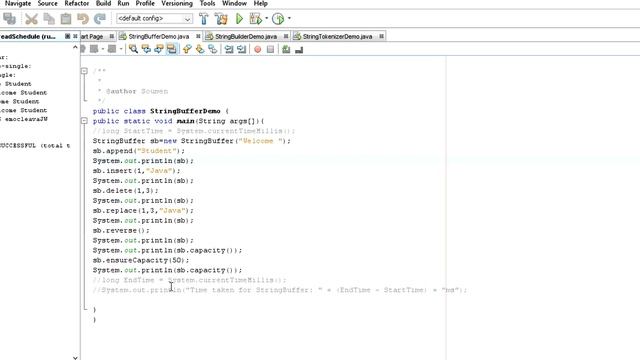Click the output panel scroll up arrow
This screenshot has width=640, height=360.
pos(75,48)
